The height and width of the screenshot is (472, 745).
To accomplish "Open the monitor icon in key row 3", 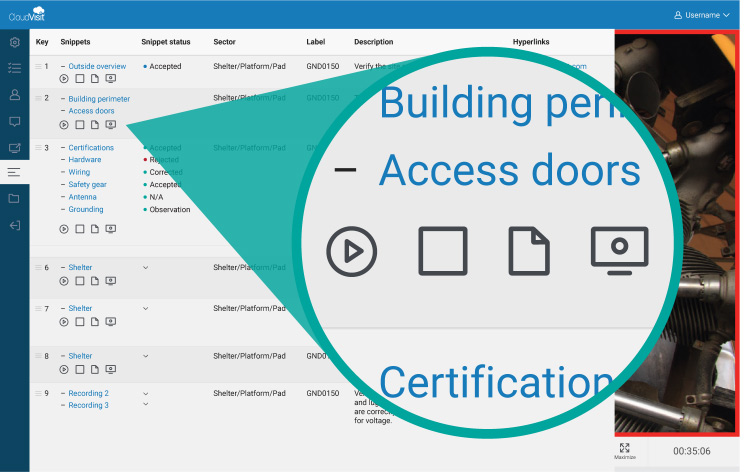I will [111, 229].
